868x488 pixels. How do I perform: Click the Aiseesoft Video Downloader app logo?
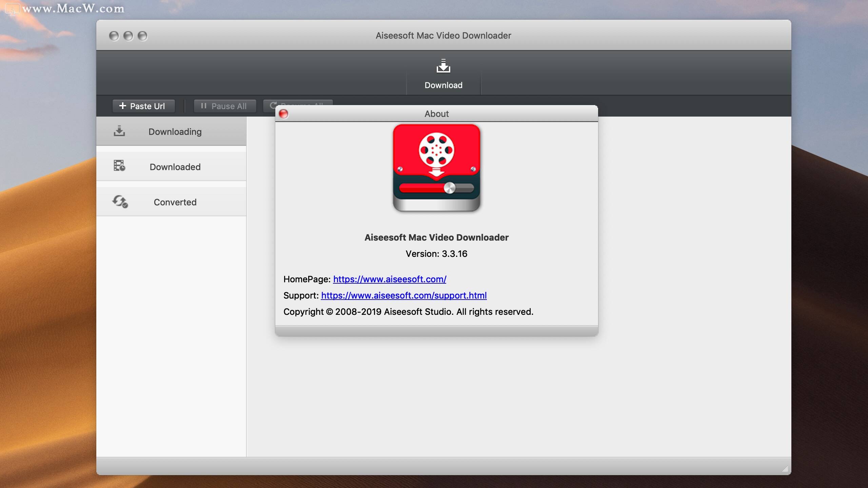pos(436,168)
